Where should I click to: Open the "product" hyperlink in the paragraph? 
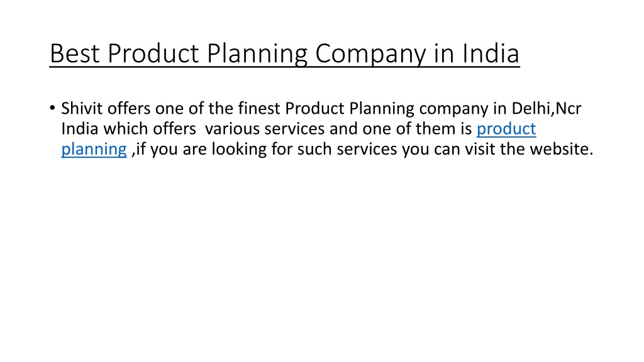click(x=506, y=129)
